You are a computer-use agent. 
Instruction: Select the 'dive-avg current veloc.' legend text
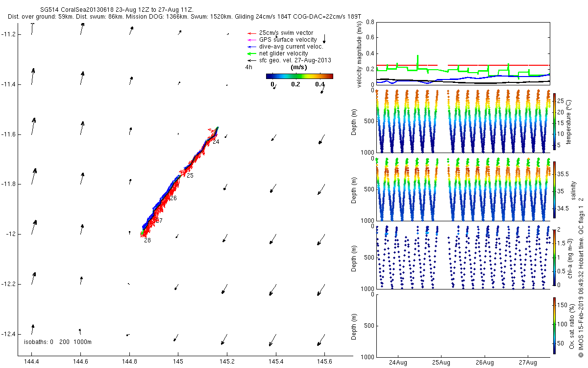pyautogui.click(x=291, y=47)
